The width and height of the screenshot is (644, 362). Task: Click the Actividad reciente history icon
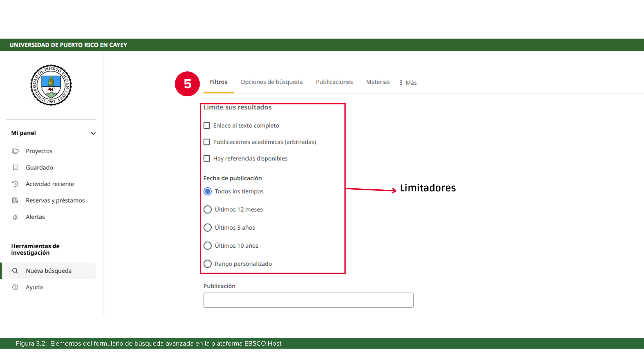15,184
